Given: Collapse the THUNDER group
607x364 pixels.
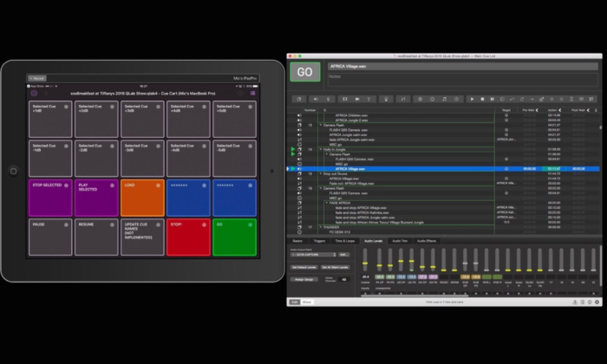Looking at the screenshot, I should (x=321, y=227).
